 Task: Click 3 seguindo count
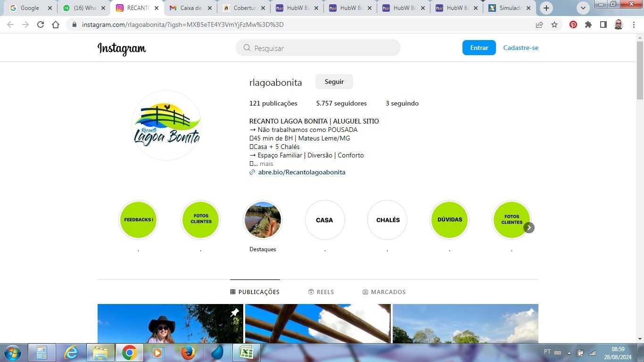(402, 103)
